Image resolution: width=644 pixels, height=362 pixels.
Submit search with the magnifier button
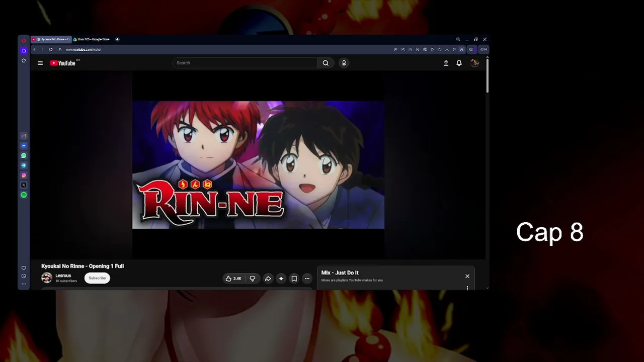tap(326, 63)
